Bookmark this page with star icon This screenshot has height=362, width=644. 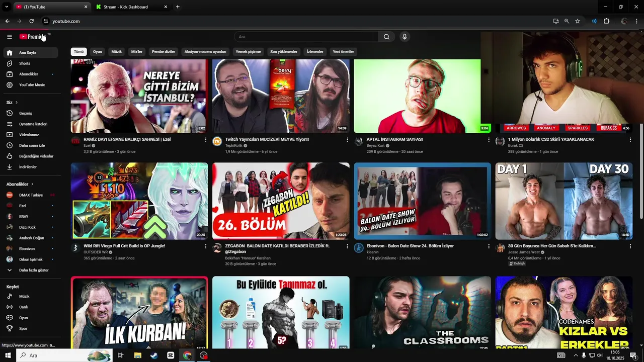coord(578,21)
